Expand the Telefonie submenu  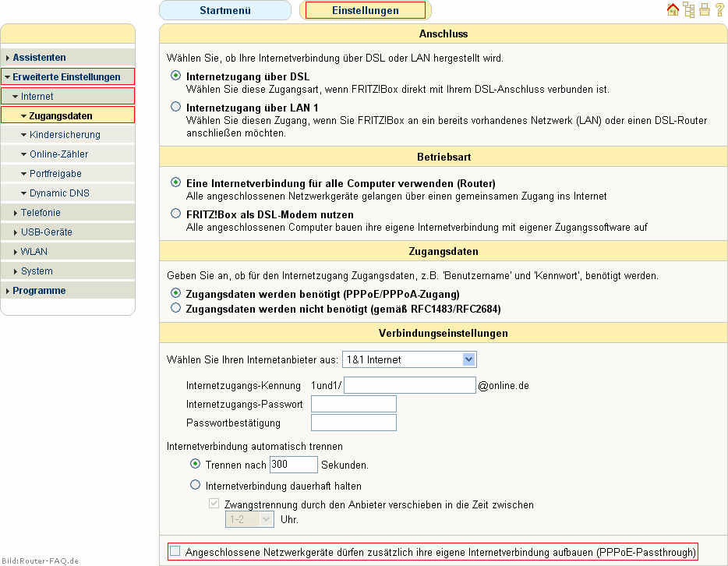click(x=68, y=213)
